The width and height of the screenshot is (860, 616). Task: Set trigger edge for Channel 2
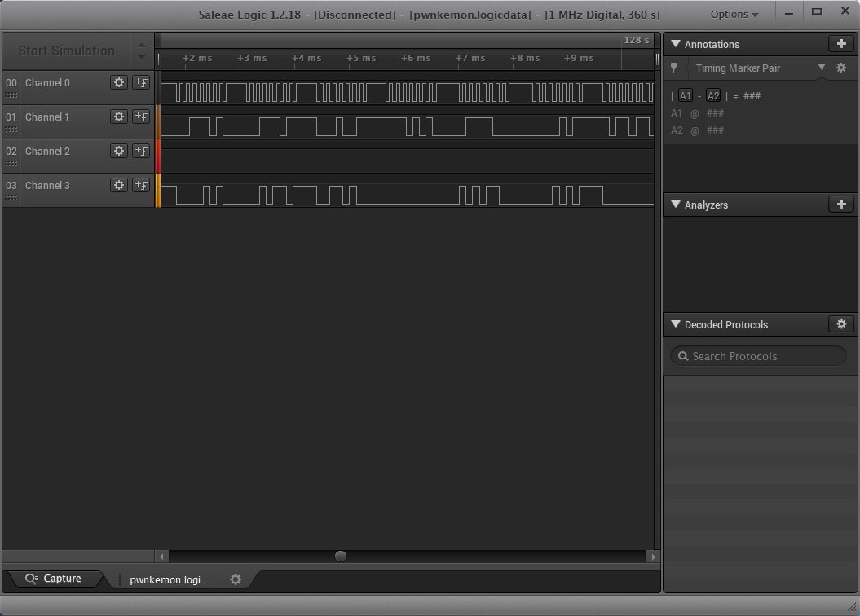tap(141, 151)
